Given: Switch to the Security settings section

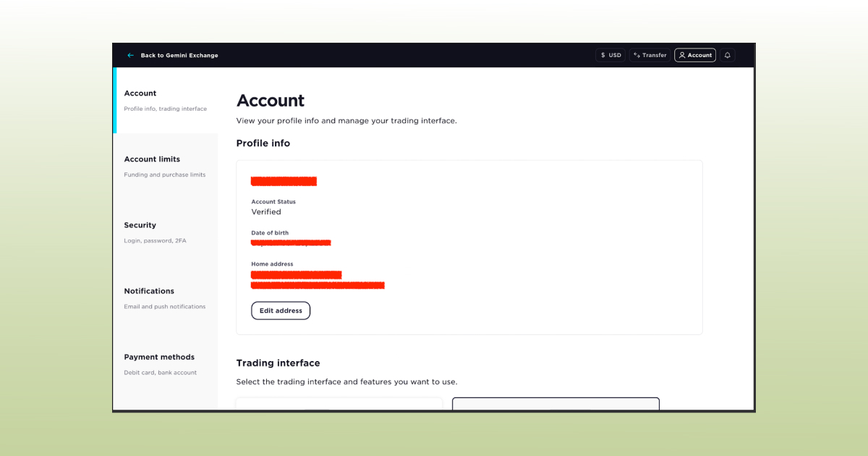Looking at the screenshot, I should click(x=140, y=225).
